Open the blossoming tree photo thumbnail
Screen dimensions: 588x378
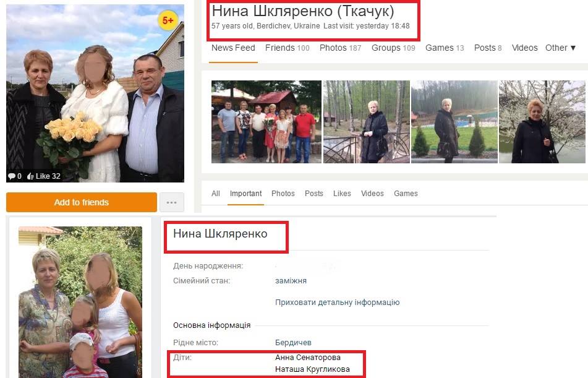tap(542, 122)
